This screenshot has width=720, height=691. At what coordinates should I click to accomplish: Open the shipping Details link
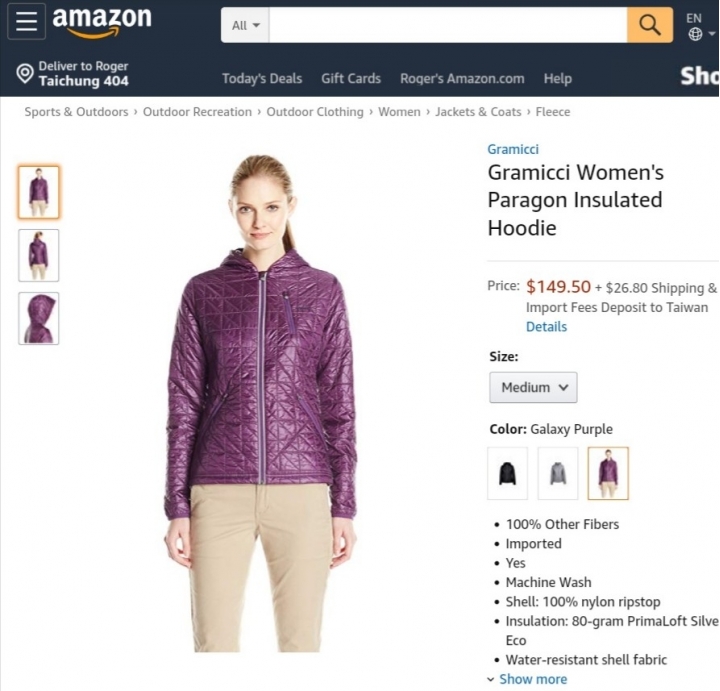546,326
